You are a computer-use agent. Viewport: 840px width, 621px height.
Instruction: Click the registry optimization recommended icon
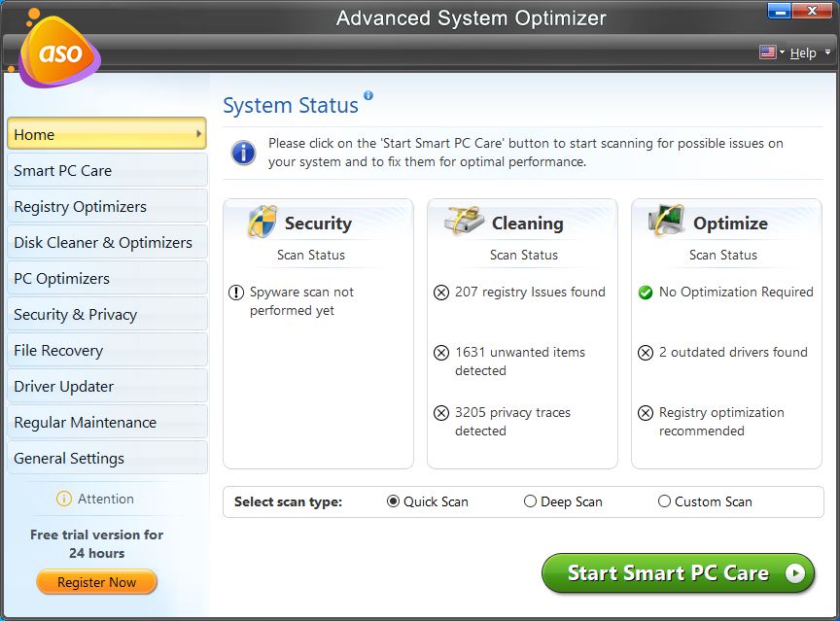646,413
